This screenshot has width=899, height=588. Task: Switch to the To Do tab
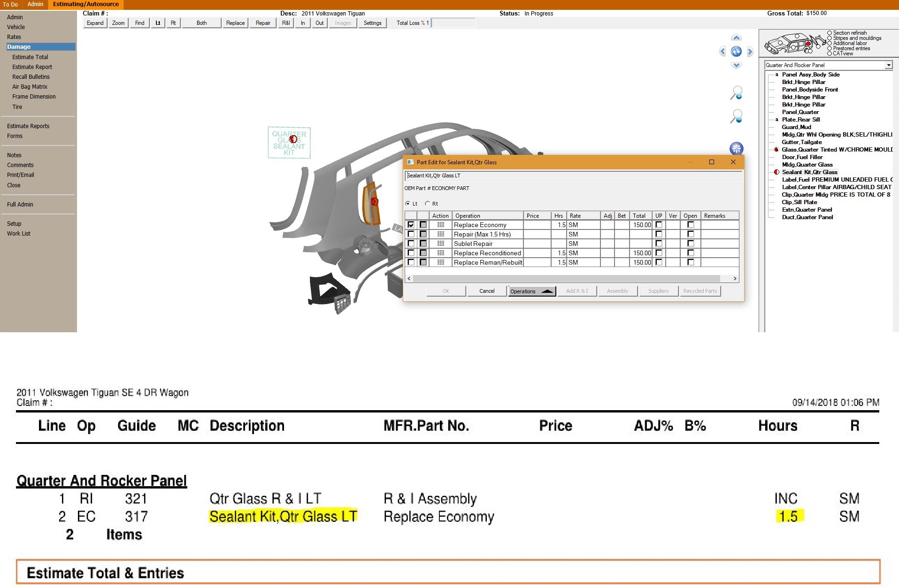click(x=10, y=4)
